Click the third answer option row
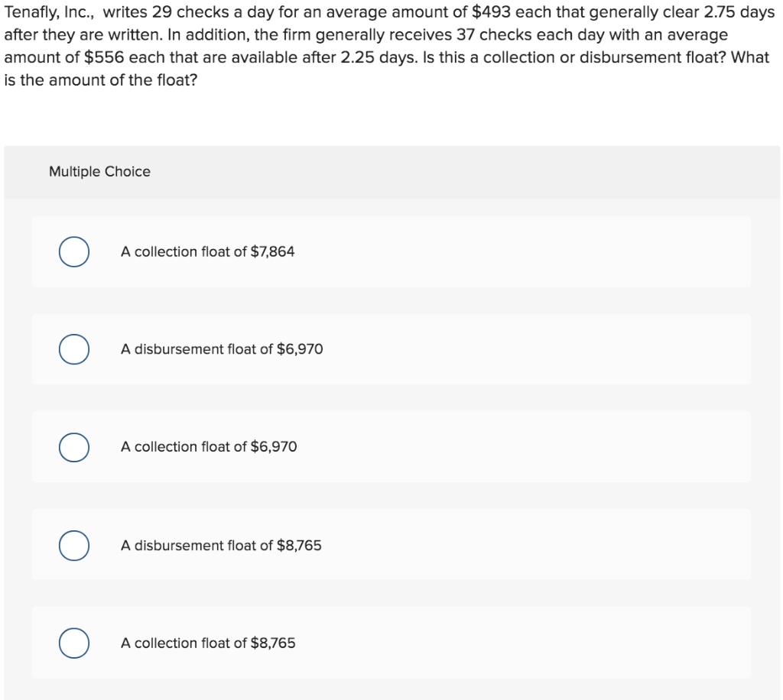Viewport: 783px width, 700px height. pyautogui.click(x=391, y=447)
